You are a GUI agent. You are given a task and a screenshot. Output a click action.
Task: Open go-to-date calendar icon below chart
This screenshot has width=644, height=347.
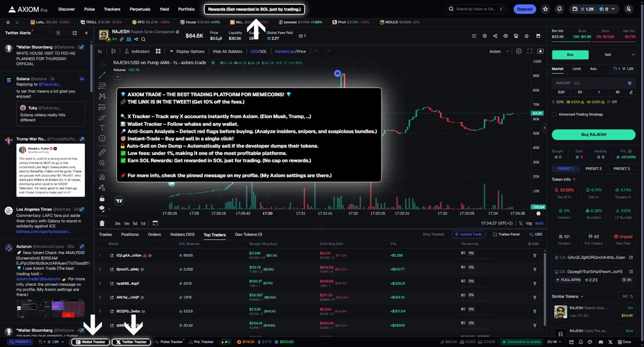click(x=155, y=223)
